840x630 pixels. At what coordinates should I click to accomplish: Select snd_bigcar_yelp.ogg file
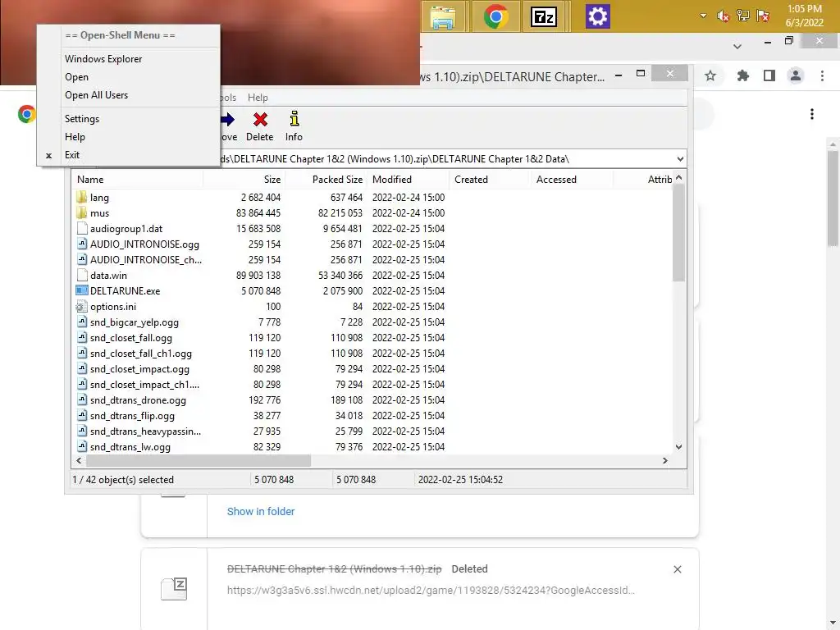[x=134, y=322]
